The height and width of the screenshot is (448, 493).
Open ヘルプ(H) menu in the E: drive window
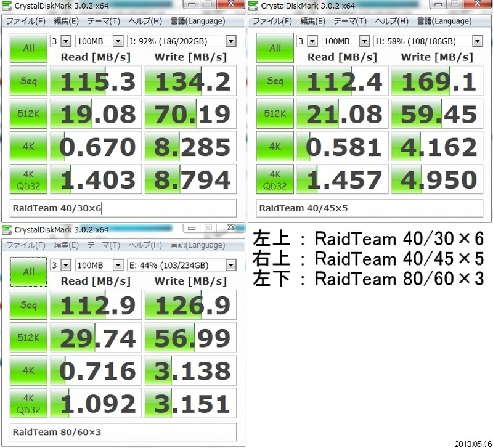pos(145,245)
